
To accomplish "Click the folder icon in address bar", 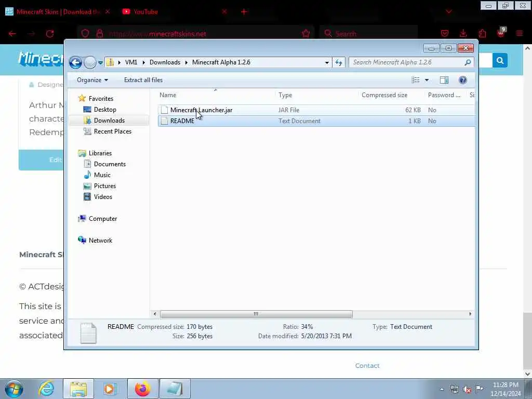I will pos(110,62).
